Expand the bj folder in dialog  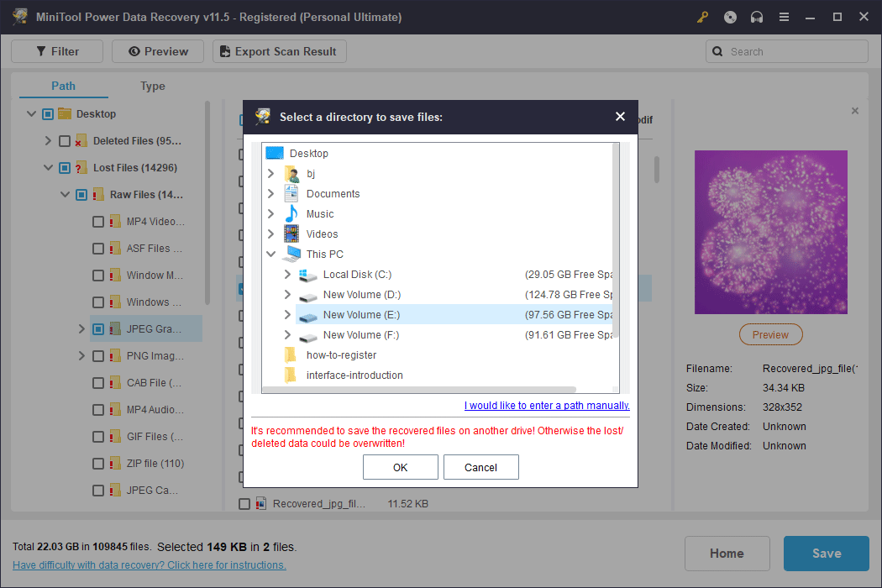point(270,174)
